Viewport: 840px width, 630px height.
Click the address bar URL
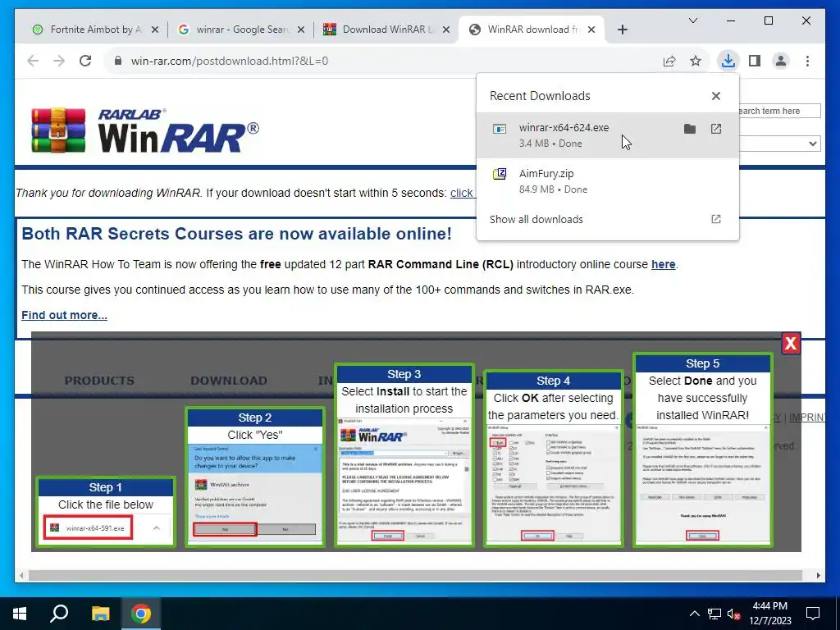click(230, 61)
